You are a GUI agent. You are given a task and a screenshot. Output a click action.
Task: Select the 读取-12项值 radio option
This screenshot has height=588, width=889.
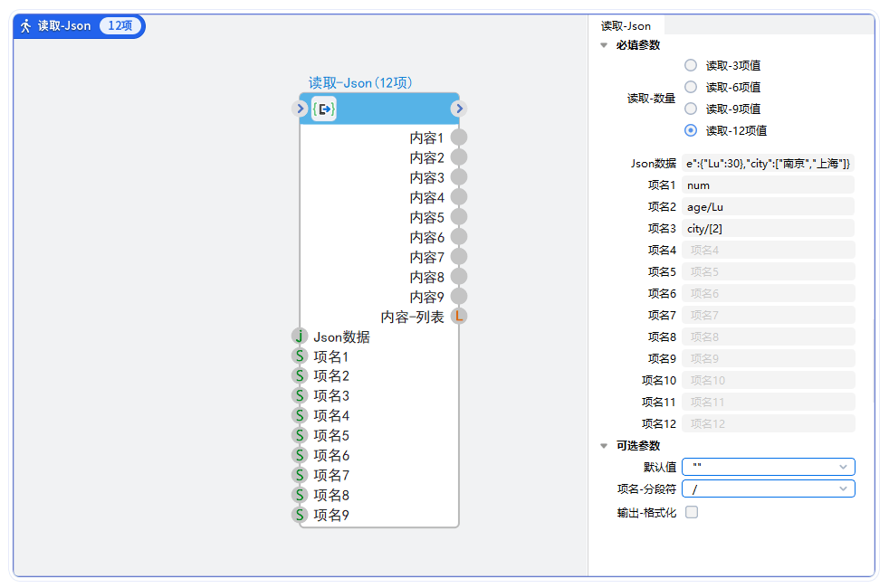691,130
